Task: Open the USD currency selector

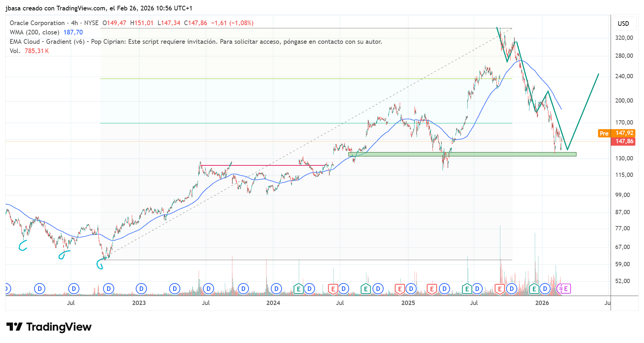Action: point(623,24)
